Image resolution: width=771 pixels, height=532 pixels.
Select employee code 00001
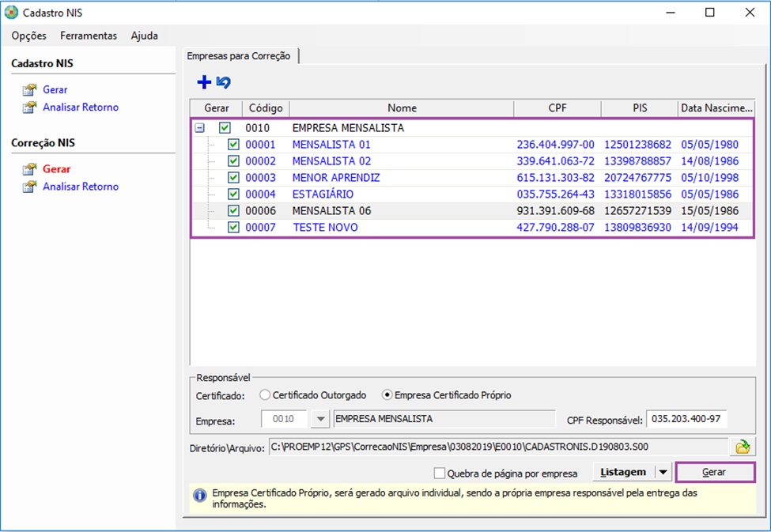[x=261, y=145]
